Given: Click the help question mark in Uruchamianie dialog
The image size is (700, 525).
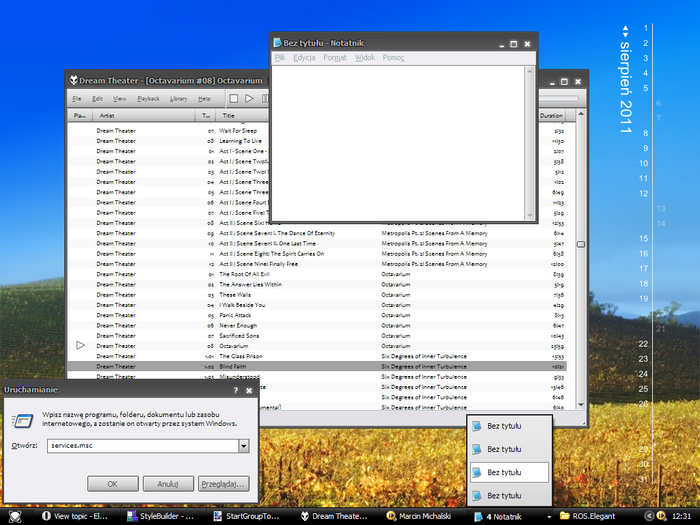Looking at the screenshot, I should click(x=236, y=391).
